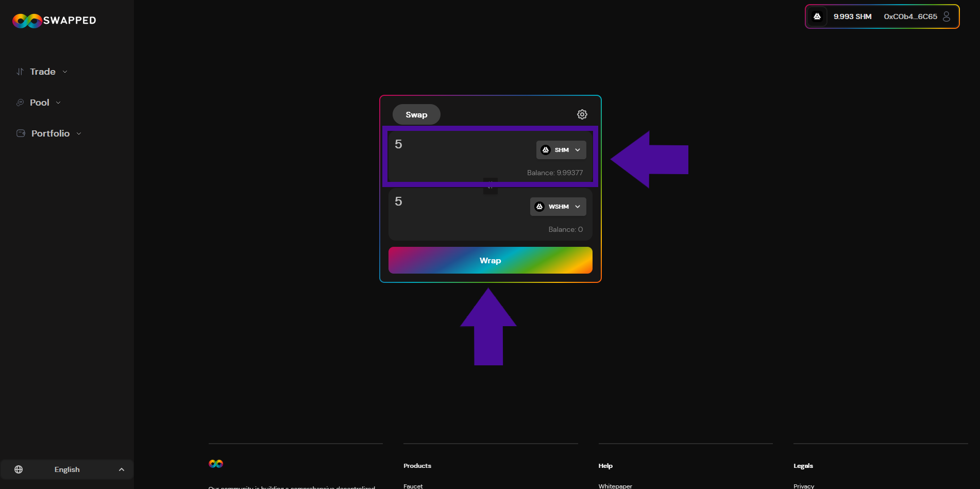This screenshot has width=980, height=489.
Task: Open the SHM token selector dropdown
Action: pyautogui.click(x=561, y=150)
